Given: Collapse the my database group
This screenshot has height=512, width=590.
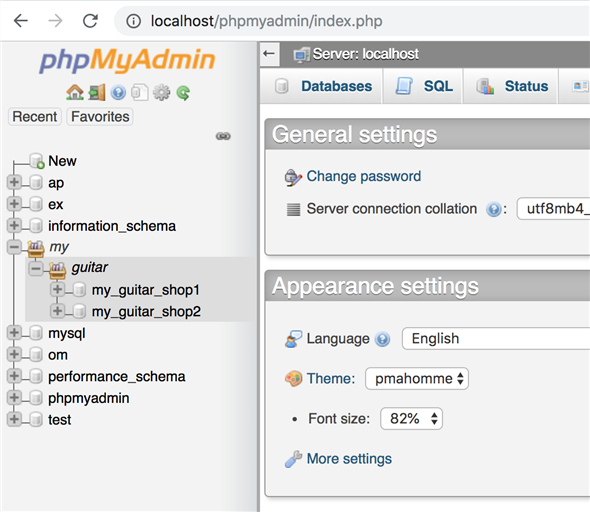Looking at the screenshot, I should coord(14,247).
